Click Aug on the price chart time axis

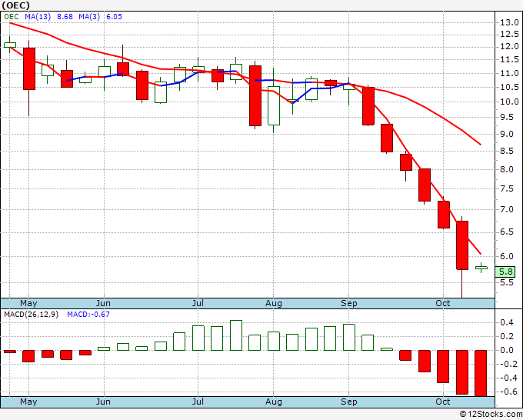tap(274, 303)
